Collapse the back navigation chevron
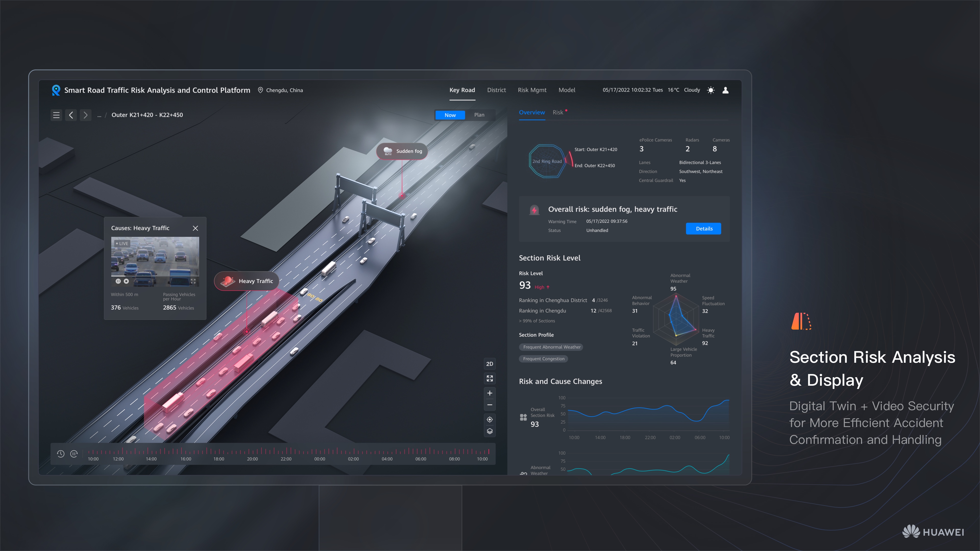980x551 pixels. click(71, 114)
